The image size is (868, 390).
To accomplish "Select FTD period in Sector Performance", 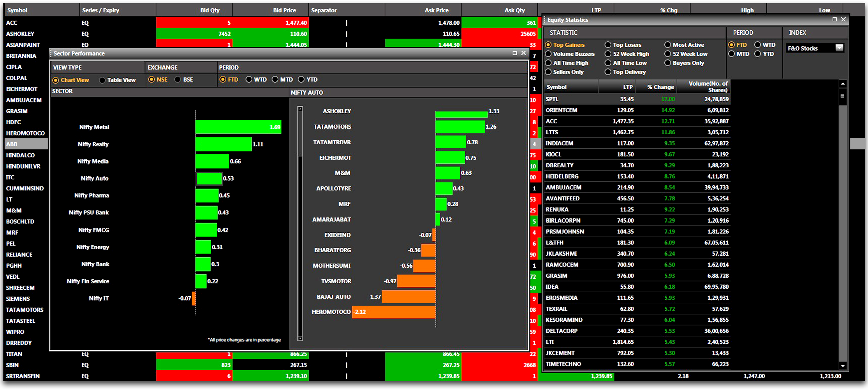I will (x=229, y=79).
